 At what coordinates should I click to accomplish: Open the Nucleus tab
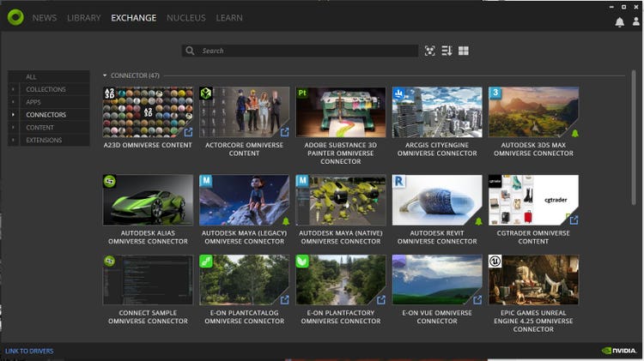click(x=186, y=18)
